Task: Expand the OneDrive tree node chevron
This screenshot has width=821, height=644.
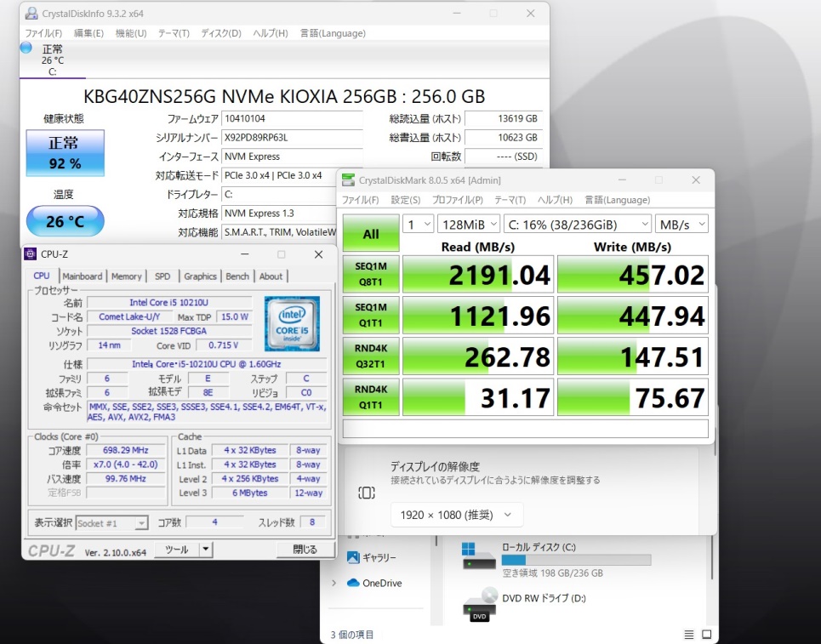Action: point(334,583)
